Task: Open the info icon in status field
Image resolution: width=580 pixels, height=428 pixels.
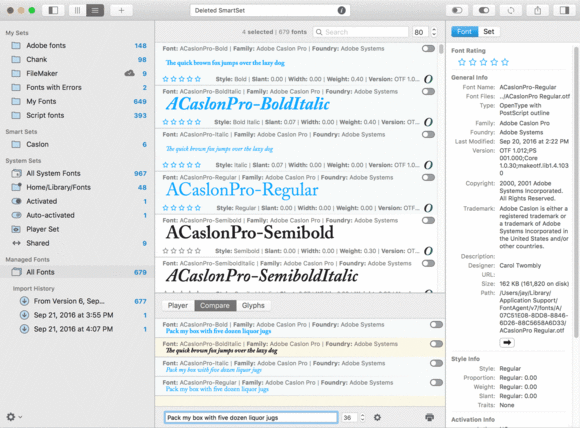Action: 341,10
